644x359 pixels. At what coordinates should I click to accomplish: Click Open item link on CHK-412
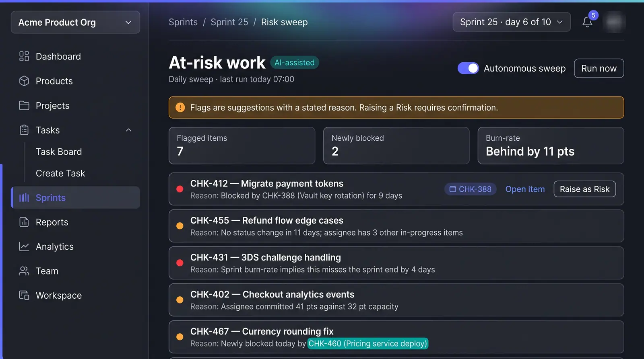525,189
